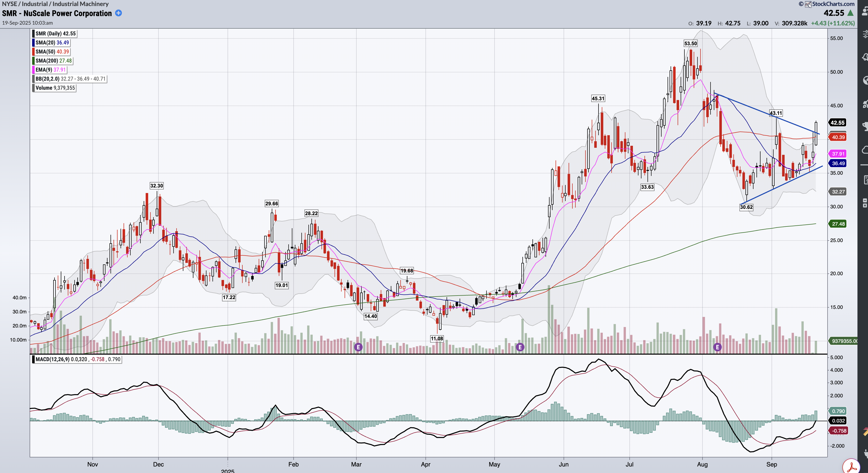The width and height of the screenshot is (868, 473).
Task: Click the Jun label on the date axis
Action: click(564, 464)
